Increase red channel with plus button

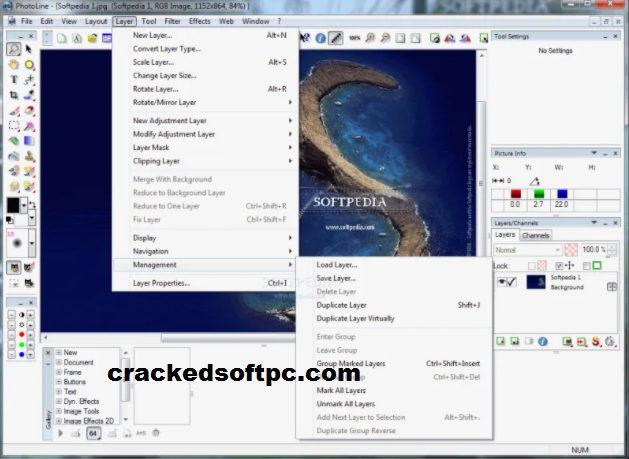coord(30,335)
